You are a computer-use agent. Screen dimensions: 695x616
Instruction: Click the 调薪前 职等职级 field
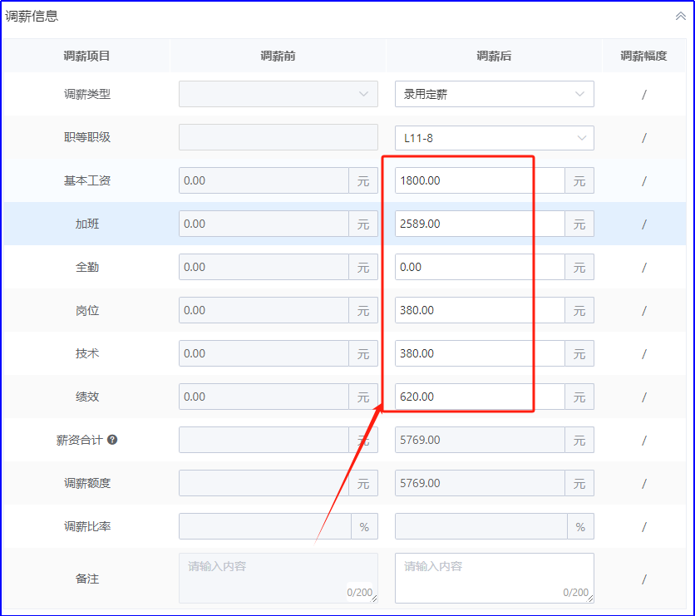(278, 137)
